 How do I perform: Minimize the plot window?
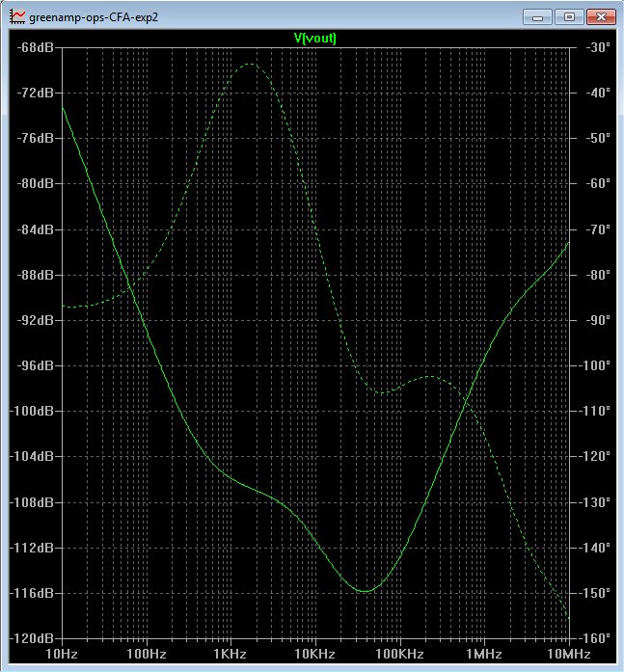[537, 17]
